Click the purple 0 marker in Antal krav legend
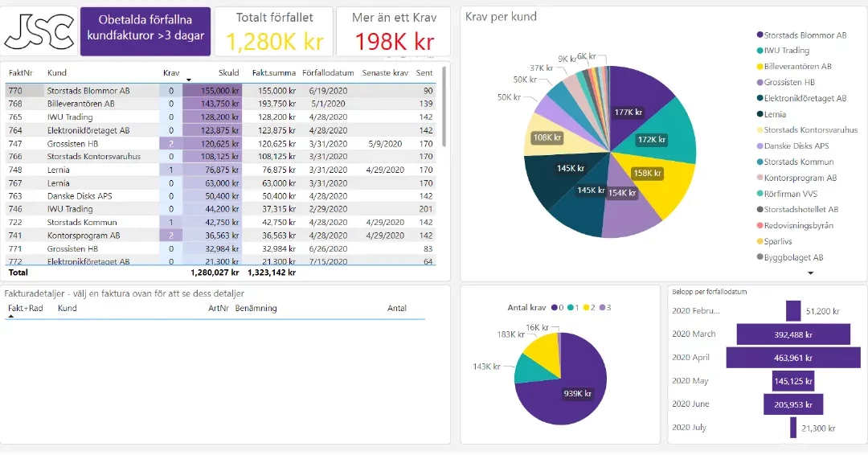This screenshot has width=868, height=455. pyautogui.click(x=554, y=307)
